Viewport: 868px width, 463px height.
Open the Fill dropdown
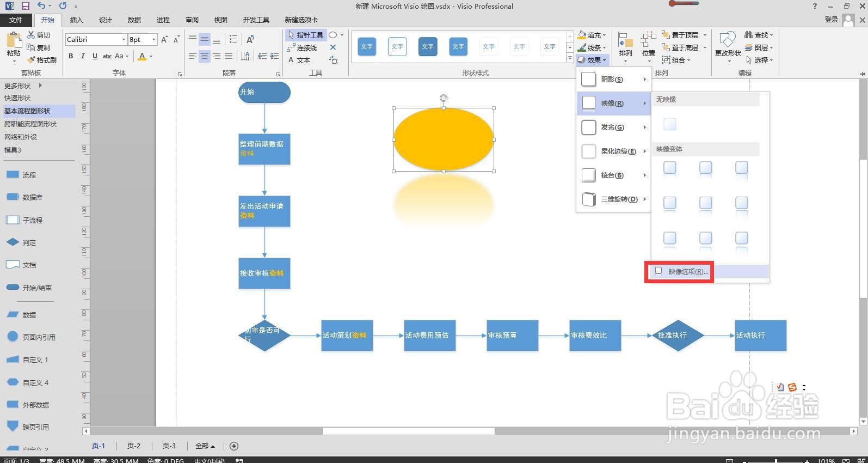tap(592, 35)
